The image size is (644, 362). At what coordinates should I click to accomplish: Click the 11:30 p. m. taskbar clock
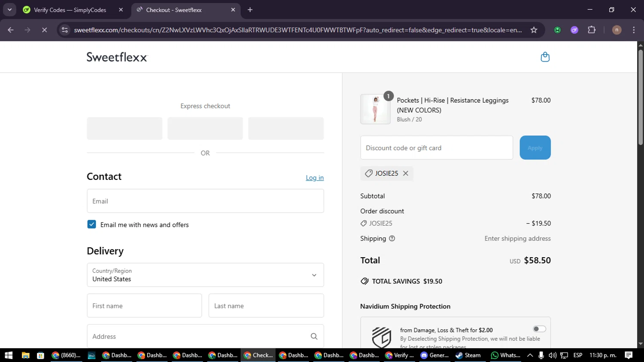[603, 355]
